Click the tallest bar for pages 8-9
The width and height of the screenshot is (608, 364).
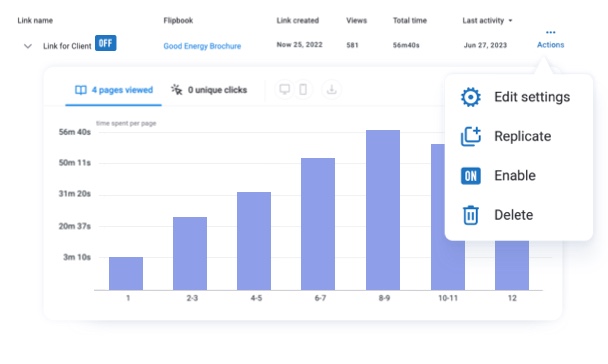383,210
